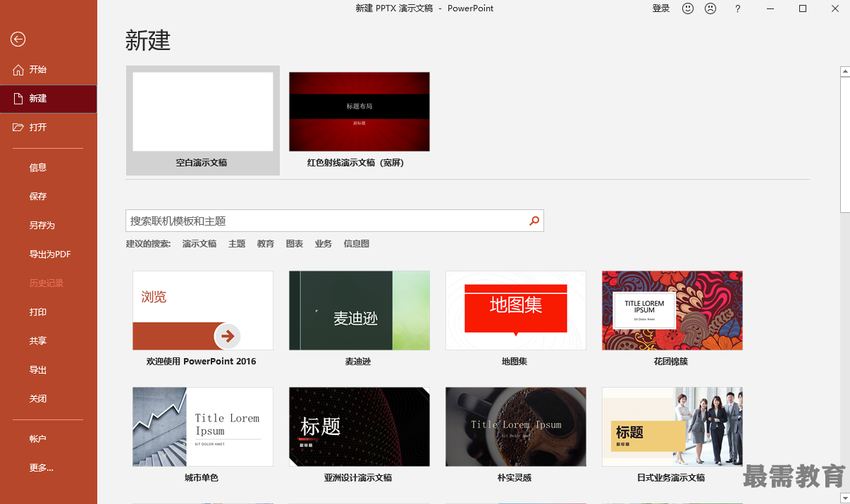Click the 空白演示文稿 caption text
The height and width of the screenshot is (504, 850).
[202, 163]
